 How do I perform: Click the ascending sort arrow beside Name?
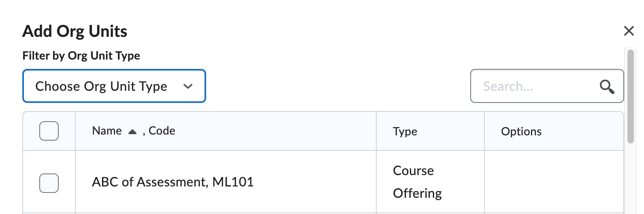[x=132, y=132]
